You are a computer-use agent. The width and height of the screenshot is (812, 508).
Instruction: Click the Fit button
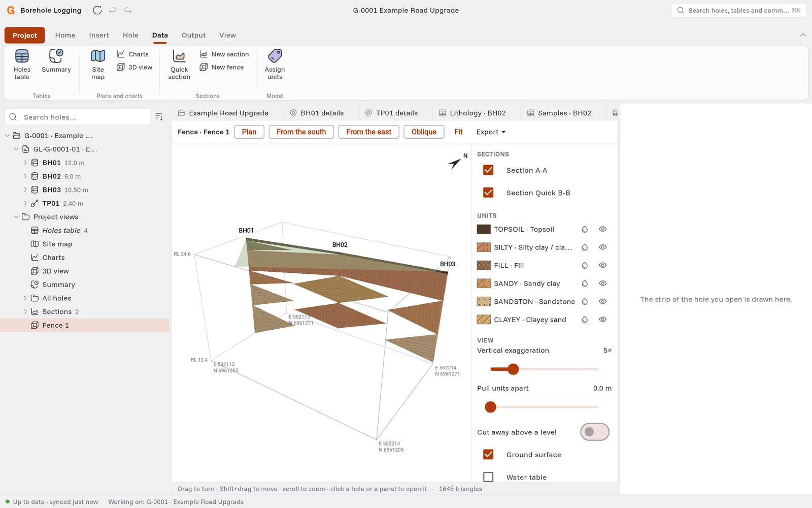click(458, 132)
